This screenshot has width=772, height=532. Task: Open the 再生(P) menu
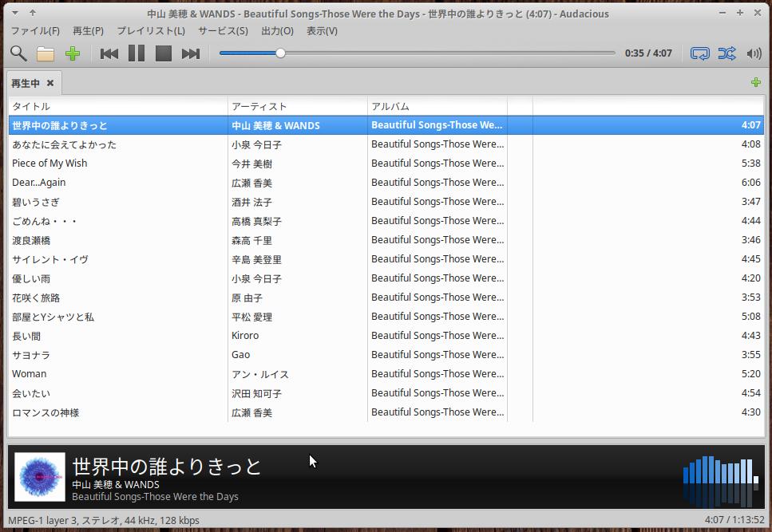click(x=88, y=31)
